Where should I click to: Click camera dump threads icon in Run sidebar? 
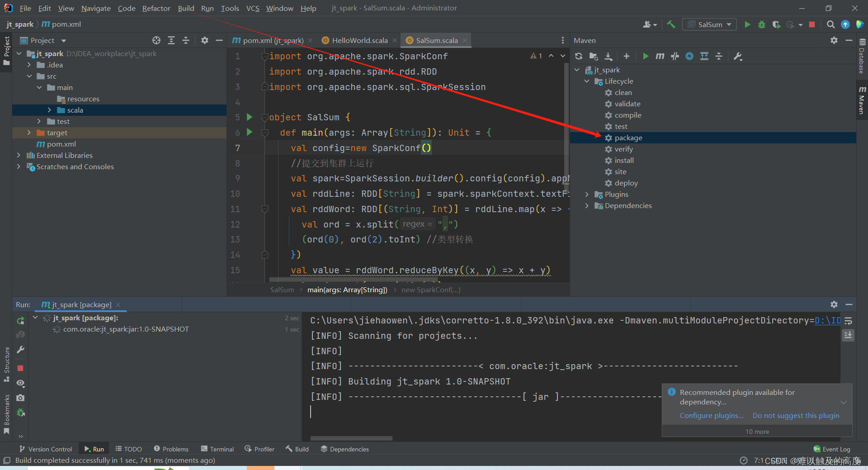point(20,398)
